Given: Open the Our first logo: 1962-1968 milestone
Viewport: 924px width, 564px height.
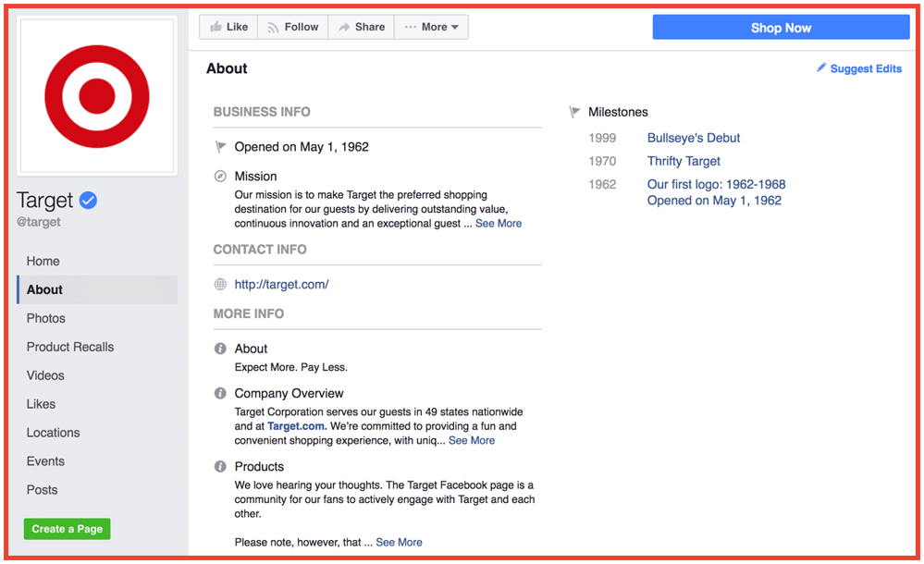Looking at the screenshot, I should (717, 185).
